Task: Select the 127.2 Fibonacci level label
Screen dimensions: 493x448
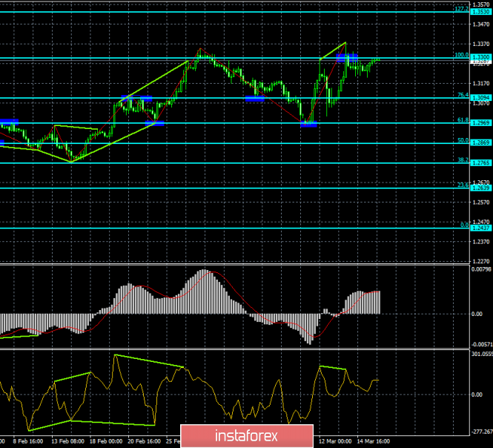Action: [462, 9]
